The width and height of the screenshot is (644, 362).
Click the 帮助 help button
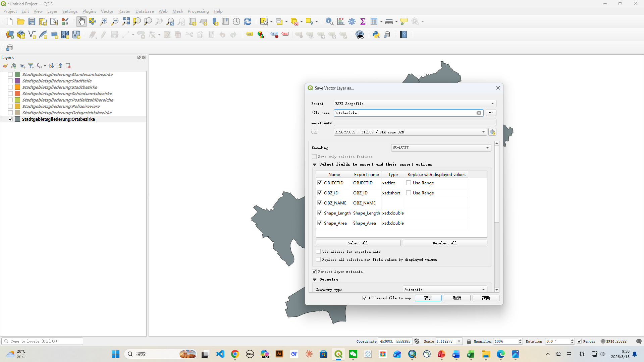click(486, 298)
